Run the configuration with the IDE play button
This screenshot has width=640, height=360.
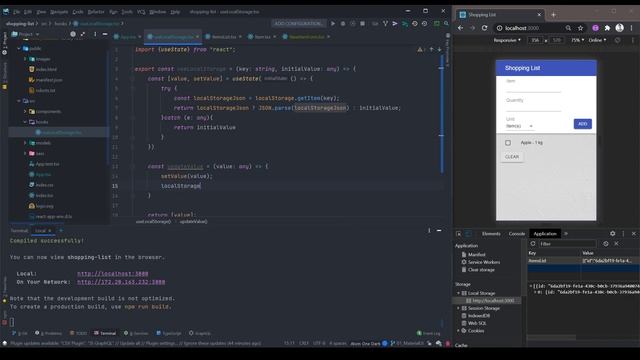click(333, 24)
